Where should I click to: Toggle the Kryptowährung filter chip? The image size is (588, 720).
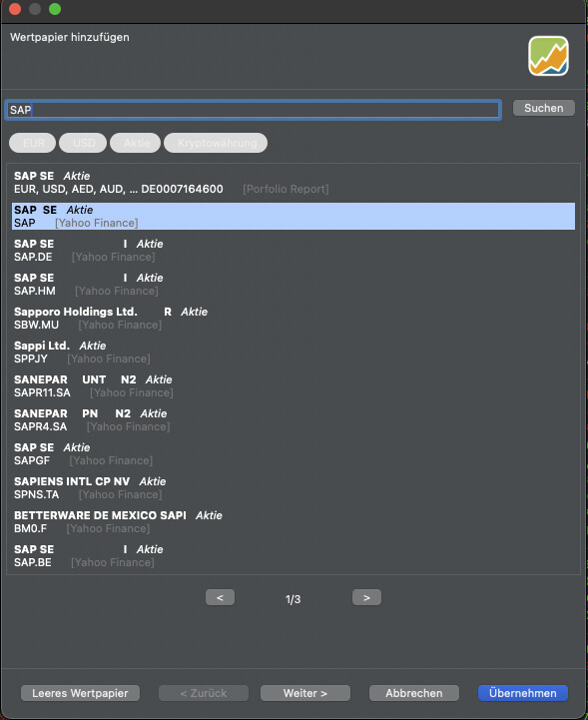tap(216, 143)
